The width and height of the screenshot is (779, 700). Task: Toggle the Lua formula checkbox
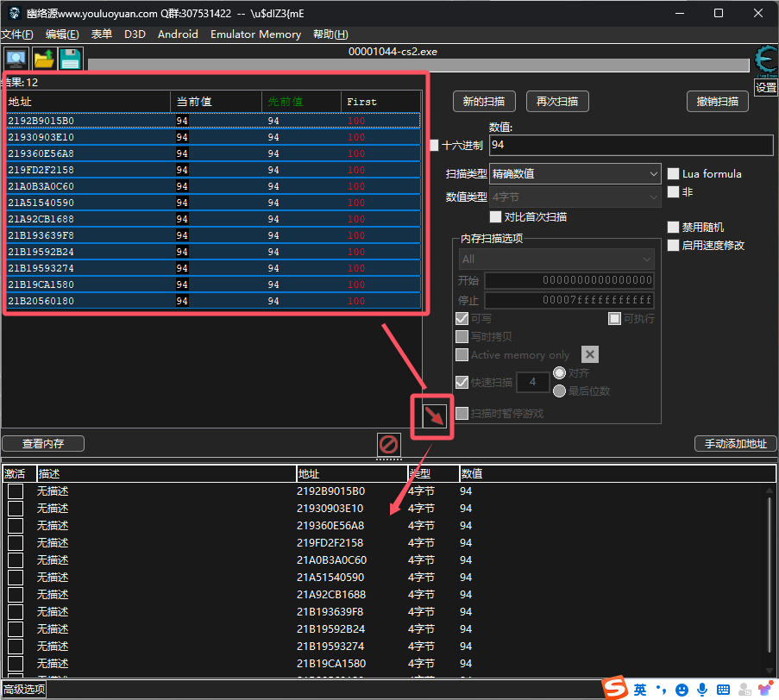[x=674, y=173]
